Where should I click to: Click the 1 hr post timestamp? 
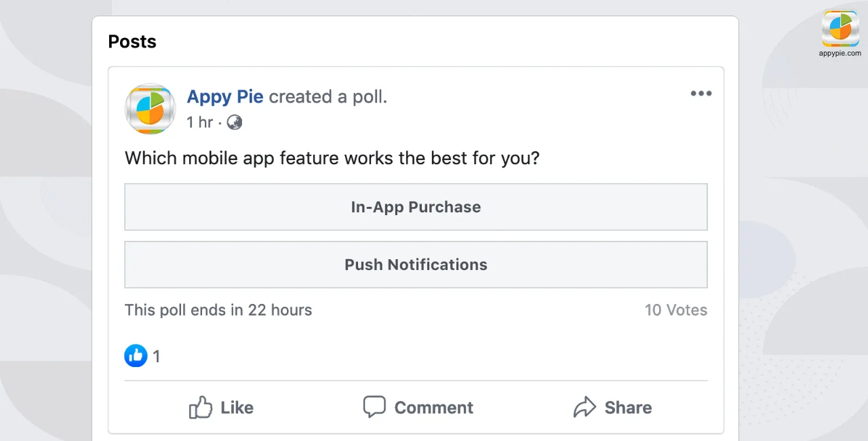tap(200, 122)
